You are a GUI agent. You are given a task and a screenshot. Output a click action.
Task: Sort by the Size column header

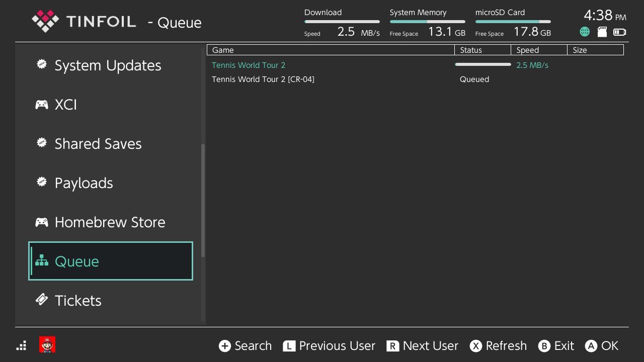pos(596,50)
